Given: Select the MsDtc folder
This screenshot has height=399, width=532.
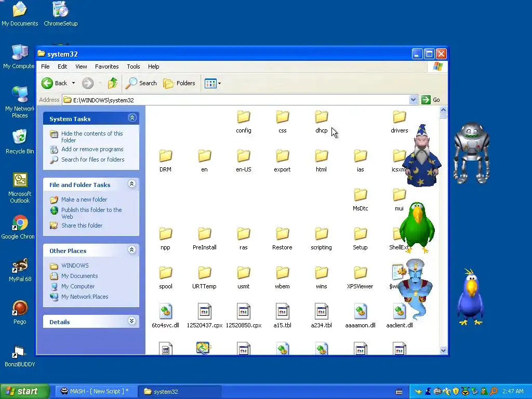Looking at the screenshot, I should (361, 199).
